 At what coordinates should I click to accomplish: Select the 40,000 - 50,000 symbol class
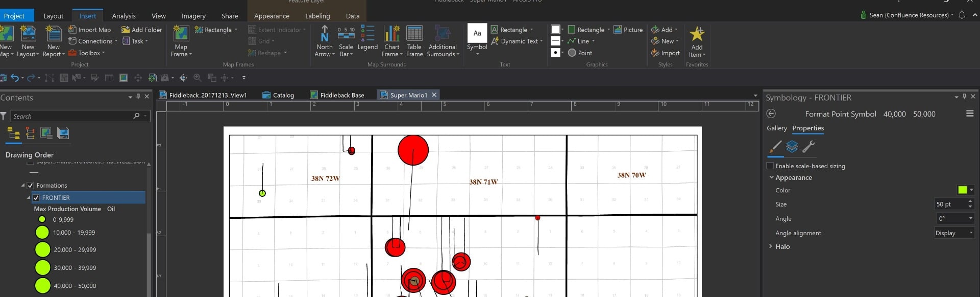65,285
